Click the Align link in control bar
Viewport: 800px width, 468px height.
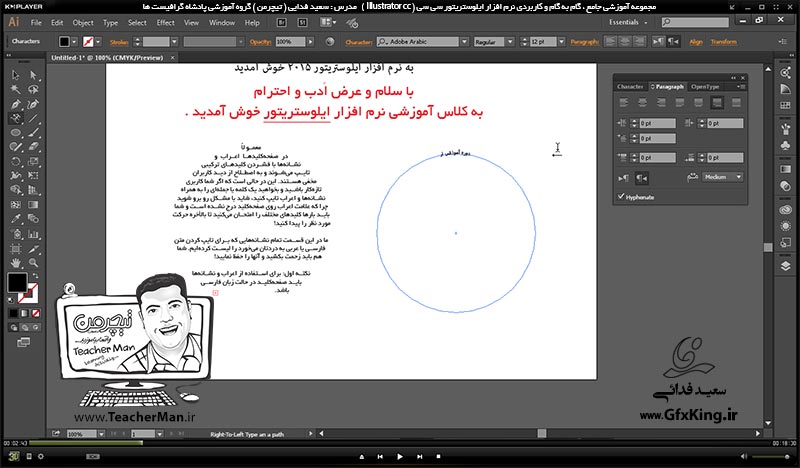click(696, 42)
